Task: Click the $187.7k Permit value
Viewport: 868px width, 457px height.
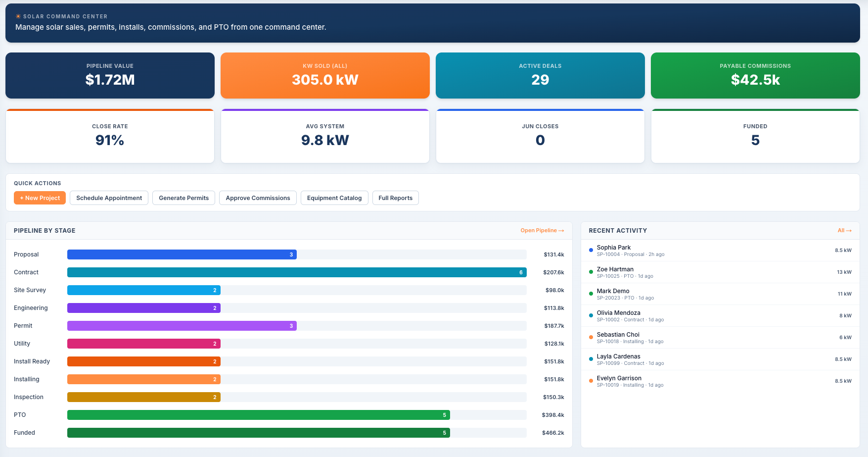Action: pos(554,326)
